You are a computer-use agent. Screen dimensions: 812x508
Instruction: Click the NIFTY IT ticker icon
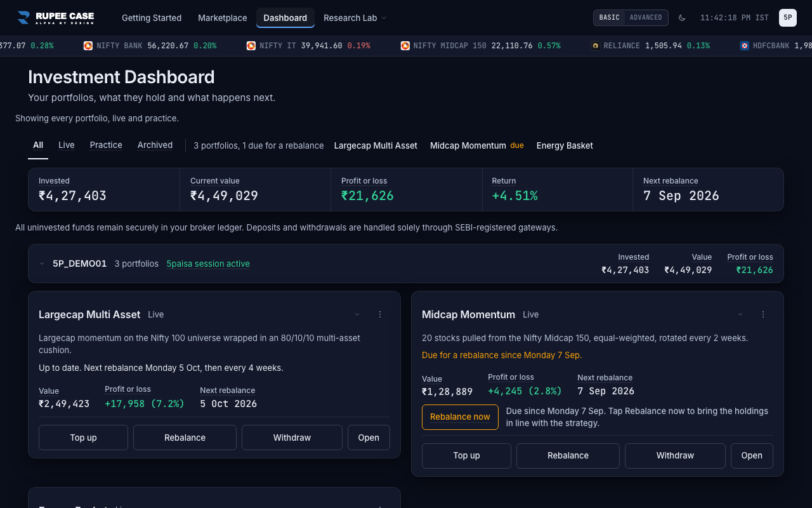[251, 46]
